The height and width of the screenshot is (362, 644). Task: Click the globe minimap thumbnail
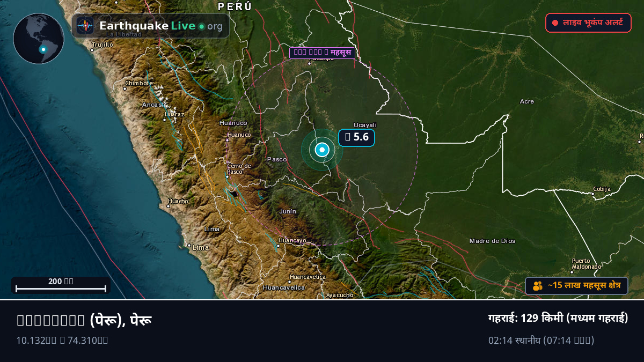39,39
